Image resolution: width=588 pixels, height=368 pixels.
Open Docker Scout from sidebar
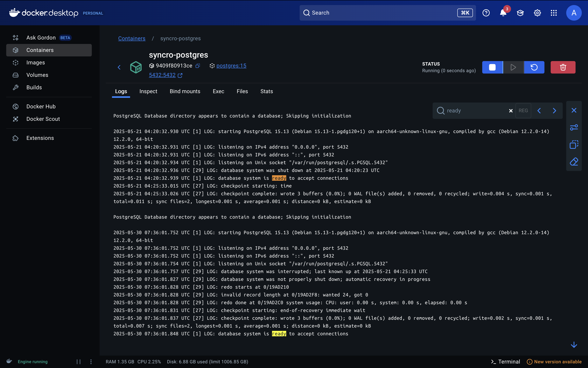(x=49, y=119)
